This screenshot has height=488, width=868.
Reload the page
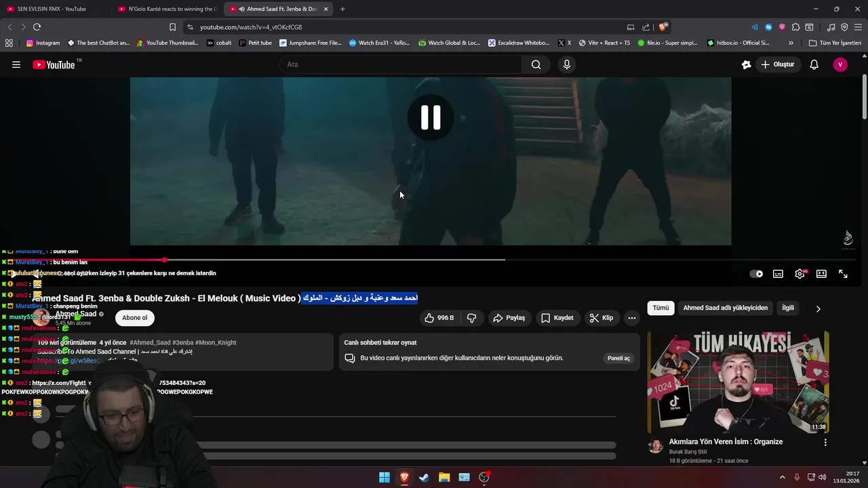pyautogui.click(x=37, y=27)
